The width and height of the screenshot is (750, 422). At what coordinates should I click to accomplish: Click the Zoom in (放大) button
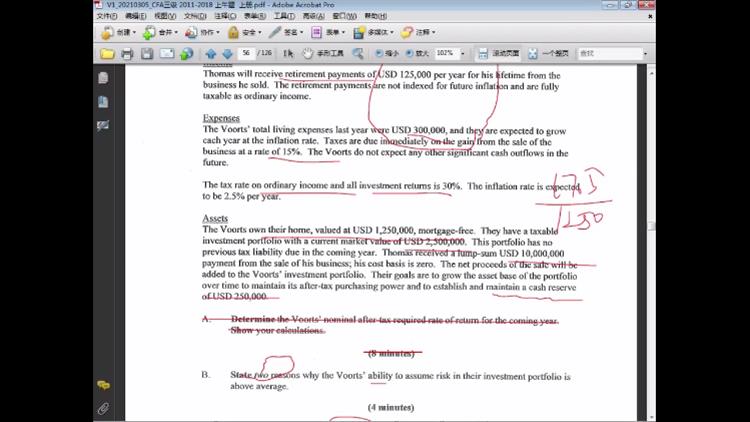pos(417,53)
